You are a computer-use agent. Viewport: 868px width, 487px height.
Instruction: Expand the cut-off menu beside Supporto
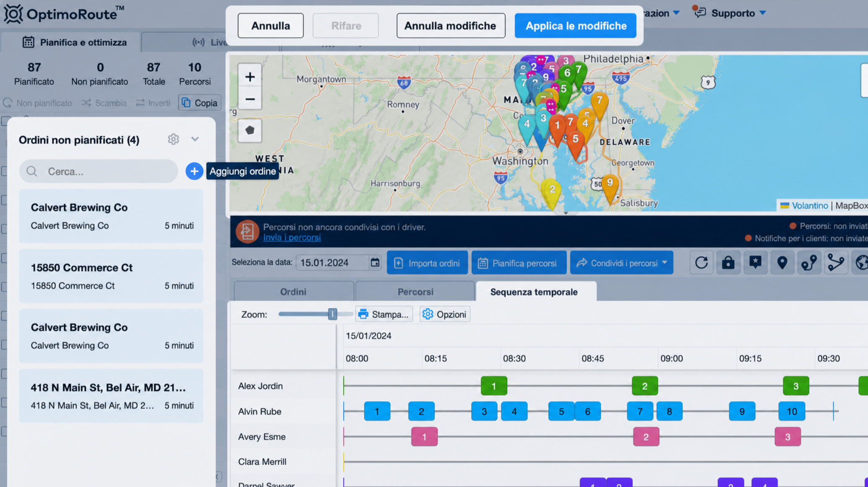(x=662, y=13)
